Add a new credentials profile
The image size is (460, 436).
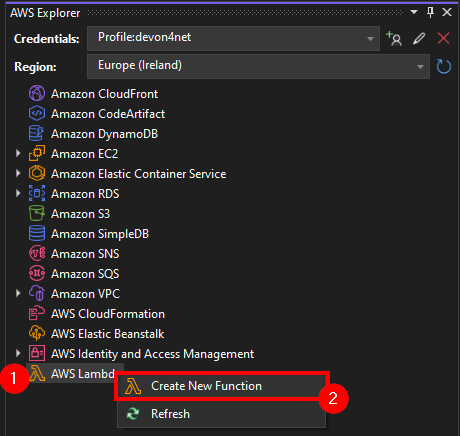coord(394,38)
